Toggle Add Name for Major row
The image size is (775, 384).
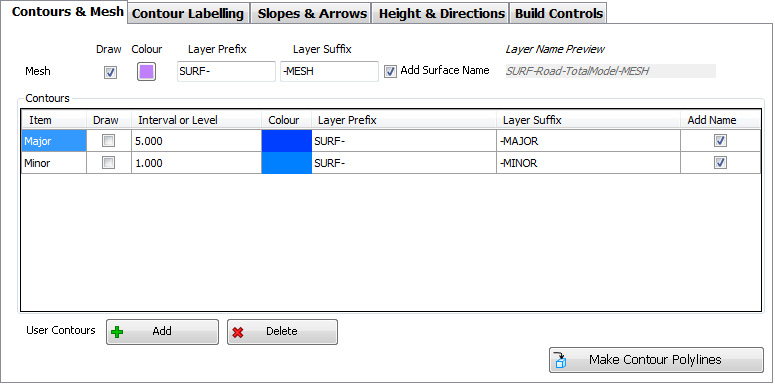coord(721,141)
